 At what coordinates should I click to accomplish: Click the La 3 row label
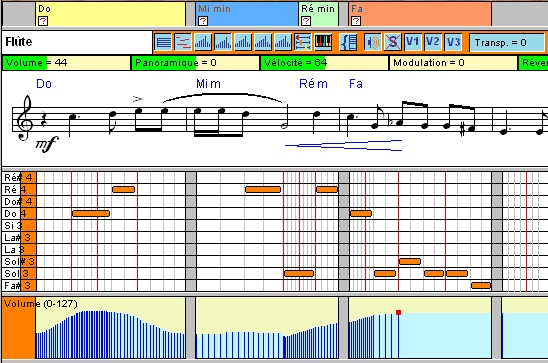[19, 249]
